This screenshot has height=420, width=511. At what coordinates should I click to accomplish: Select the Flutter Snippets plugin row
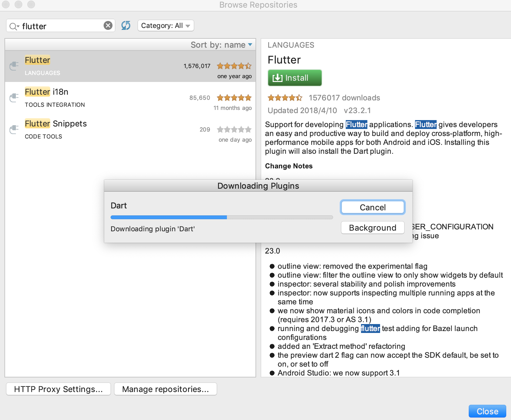[x=130, y=130]
